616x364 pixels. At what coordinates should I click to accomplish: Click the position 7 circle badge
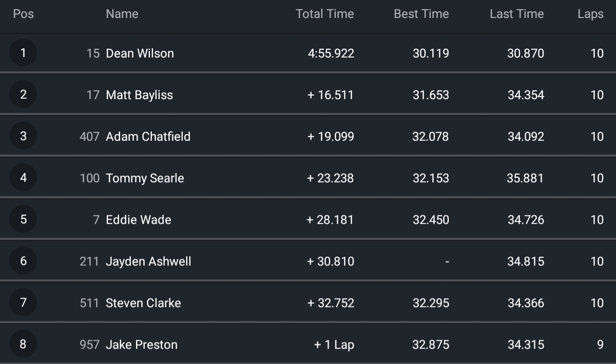pos(23,302)
